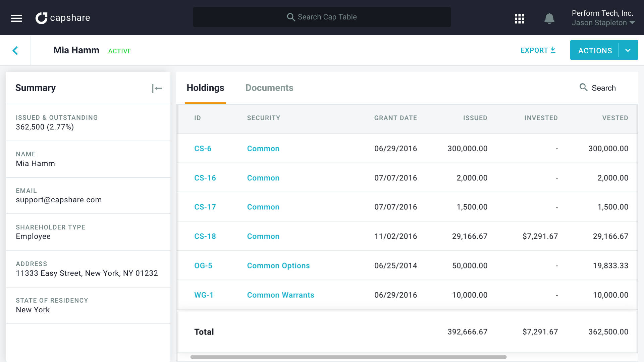Open the hamburger navigation menu
Image resolution: width=644 pixels, height=362 pixels.
16,18
